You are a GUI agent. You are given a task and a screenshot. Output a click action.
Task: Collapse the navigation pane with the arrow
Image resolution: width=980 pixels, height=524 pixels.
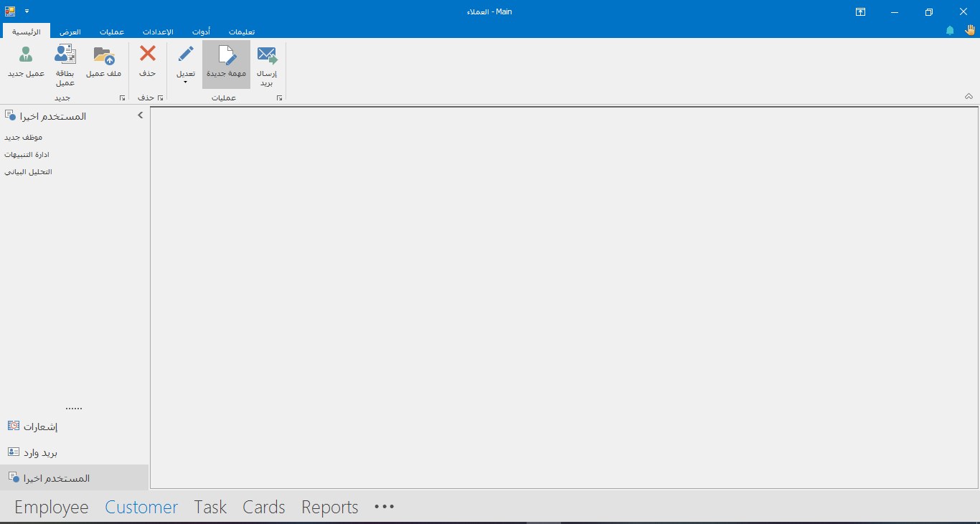click(x=141, y=115)
